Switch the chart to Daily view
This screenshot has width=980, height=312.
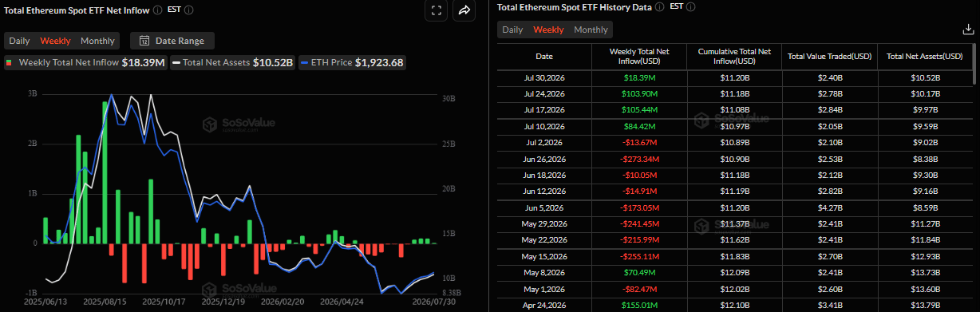tap(19, 41)
